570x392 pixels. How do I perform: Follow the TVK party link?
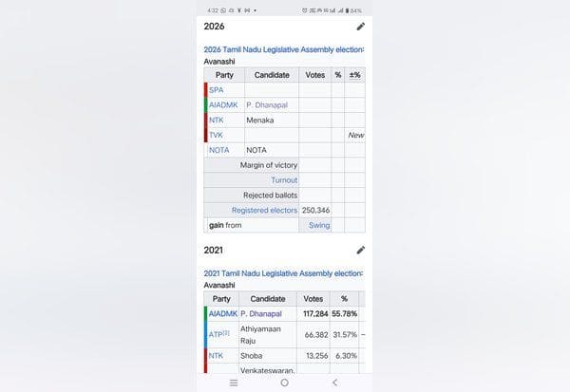[x=217, y=135]
